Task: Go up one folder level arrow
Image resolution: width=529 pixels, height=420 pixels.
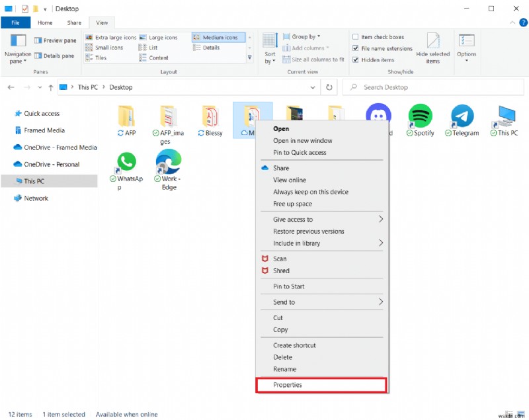Action: [51, 87]
